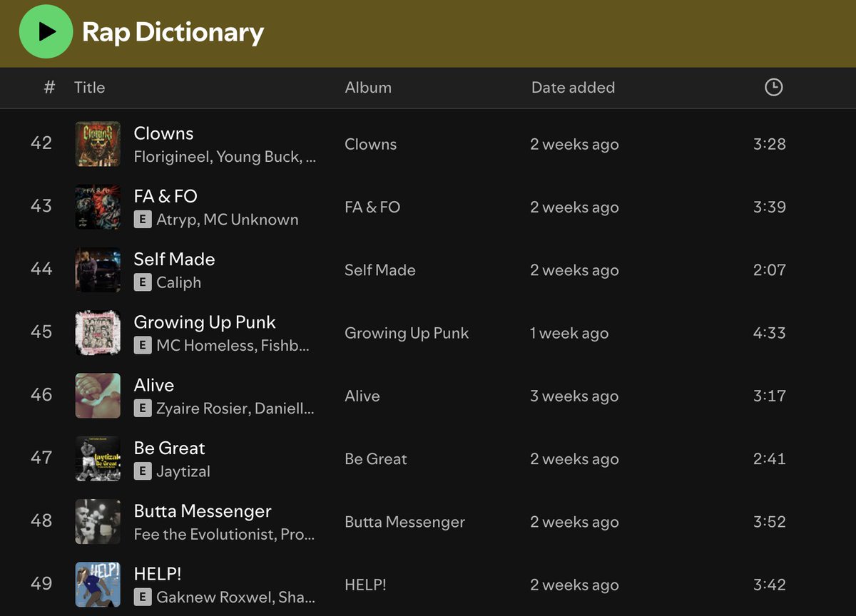The width and height of the screenshot is (856, 616).
Task: Click track number 47
Action: 41,458
